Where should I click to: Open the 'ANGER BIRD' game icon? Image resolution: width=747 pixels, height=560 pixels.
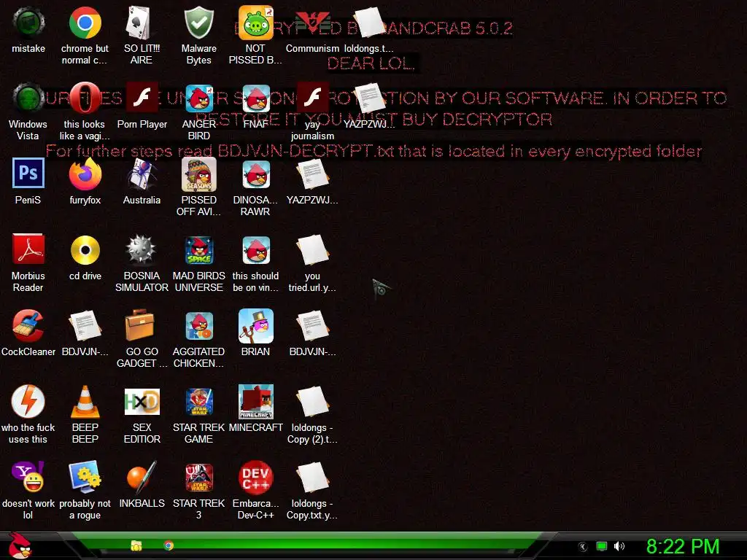198,98
